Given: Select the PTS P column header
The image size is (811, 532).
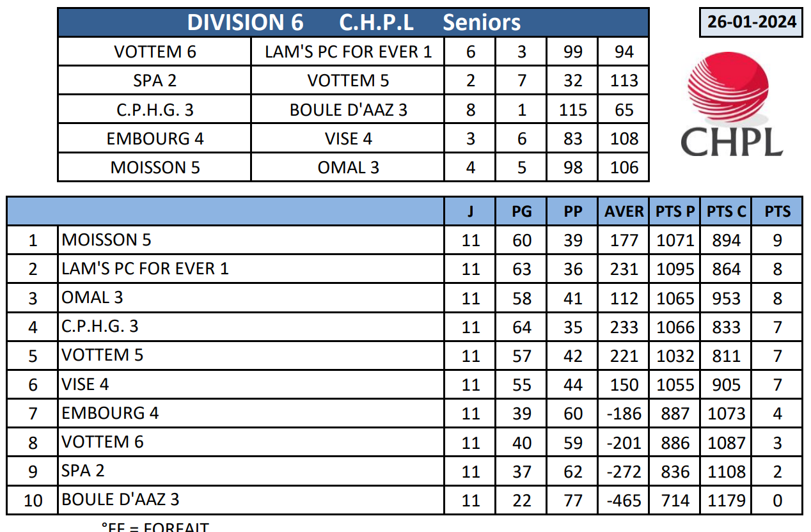Looking at the screenshot, I should click(x=675, y=211).
